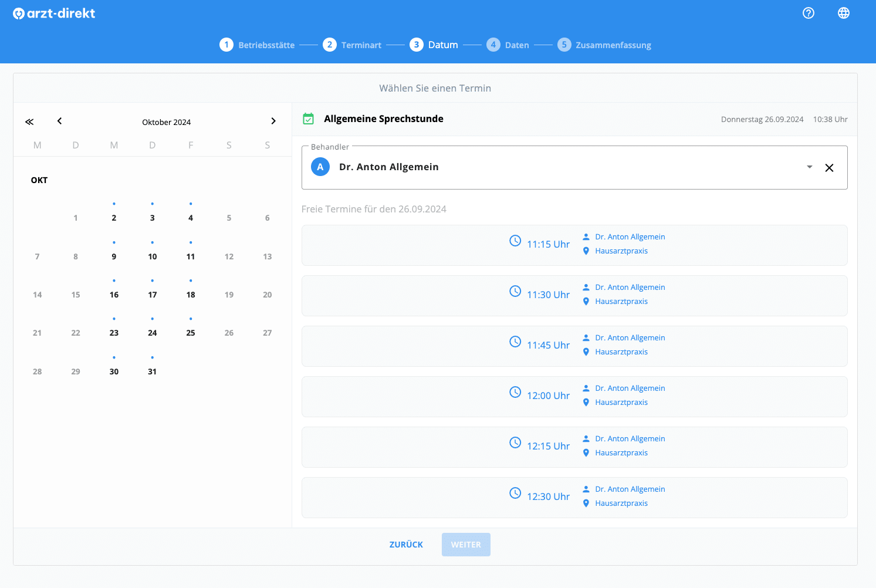Pick October 4 in the calendar

click(191, 218)
